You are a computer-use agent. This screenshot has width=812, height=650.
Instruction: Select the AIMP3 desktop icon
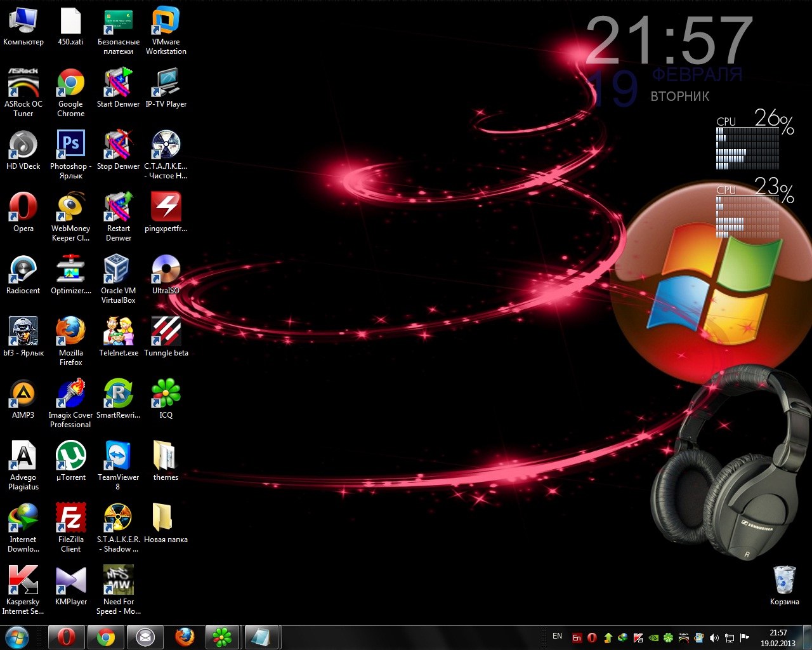23,394
